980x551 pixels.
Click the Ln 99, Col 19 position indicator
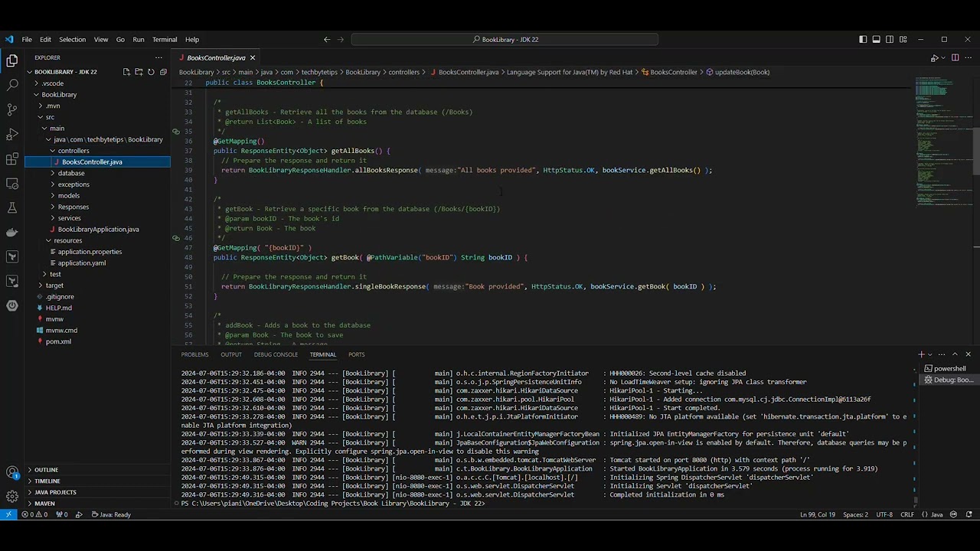coord(817,514)
